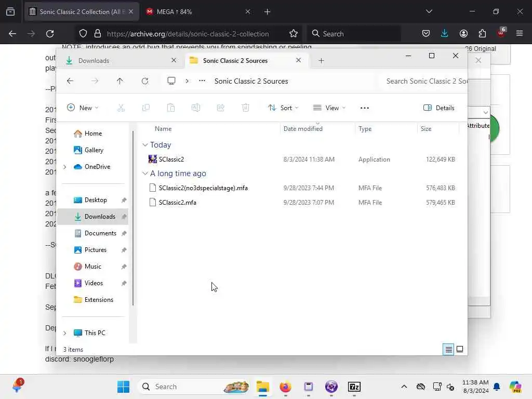532x399 pixels.
Task: Click the taskbar Search box
Action: 194,387
